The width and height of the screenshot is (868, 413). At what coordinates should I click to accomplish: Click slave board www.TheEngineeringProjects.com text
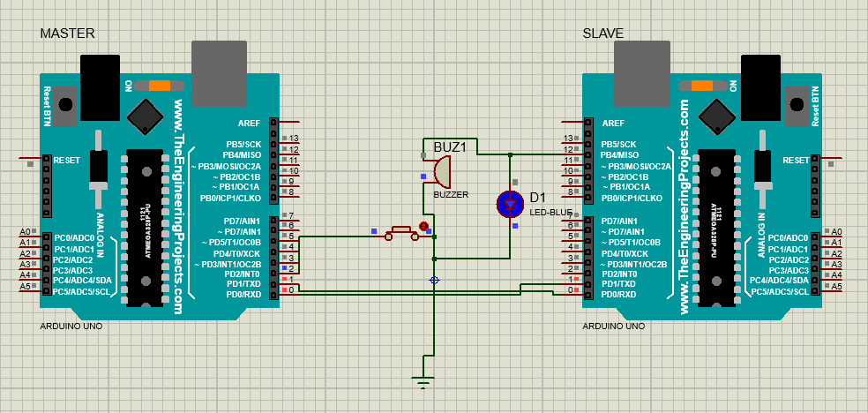tap(685, 206)
